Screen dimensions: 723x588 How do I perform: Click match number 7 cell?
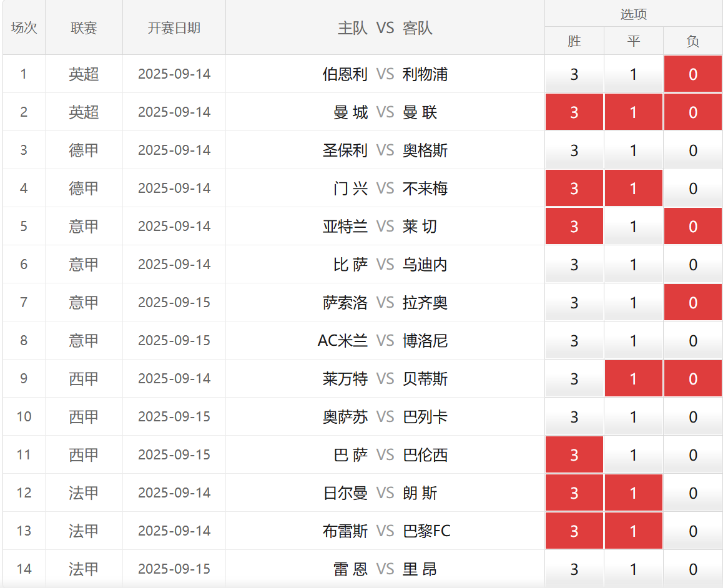point(24,302)
